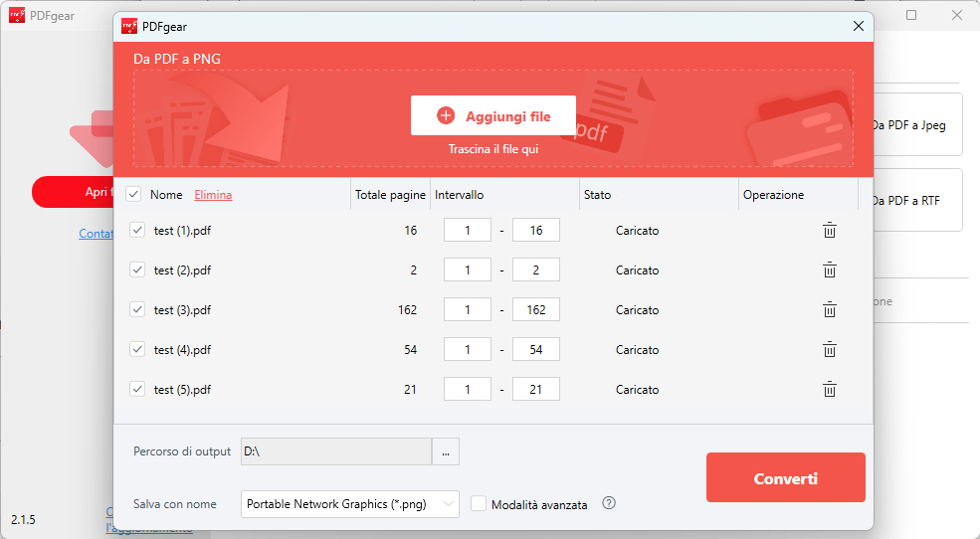Click the Stato column header
The width and height of the screenshot is (980, 539).
(x=598, y=195)
